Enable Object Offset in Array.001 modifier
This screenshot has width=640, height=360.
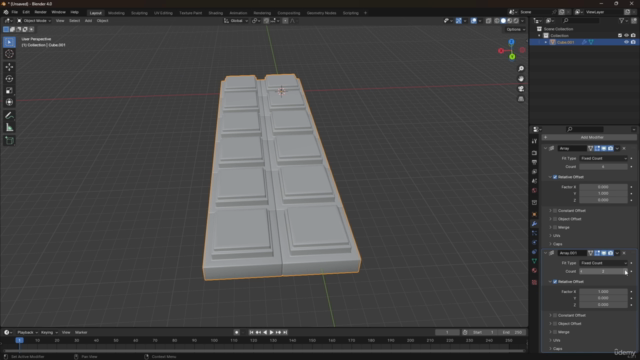[x=555, y=324]
